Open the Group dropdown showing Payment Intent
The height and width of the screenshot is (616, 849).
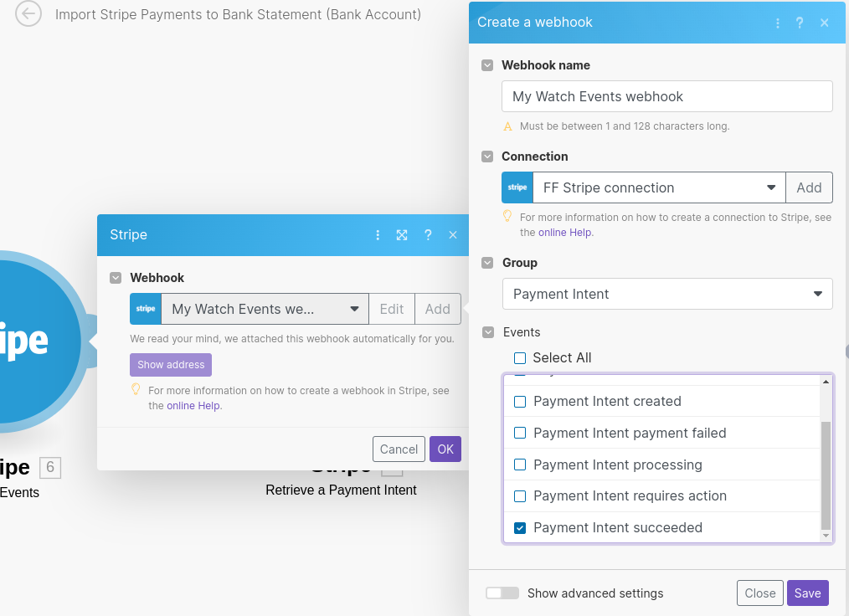(666, 294)
